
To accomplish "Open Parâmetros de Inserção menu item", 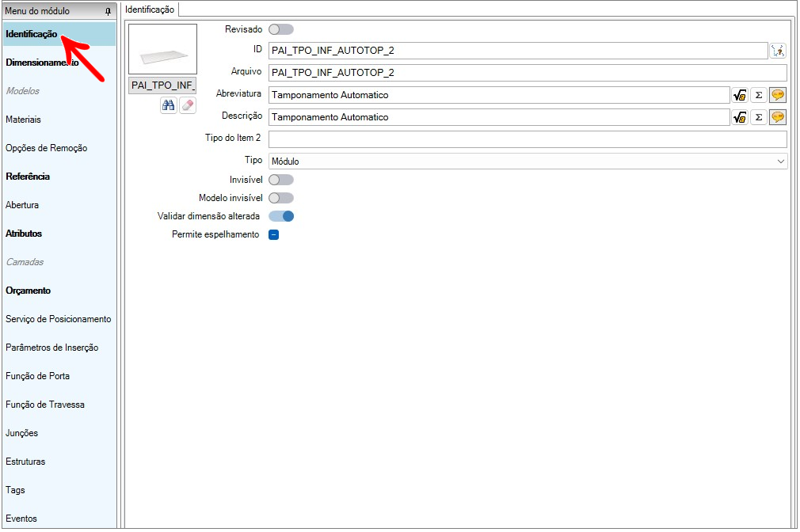I will coord(59,348).
